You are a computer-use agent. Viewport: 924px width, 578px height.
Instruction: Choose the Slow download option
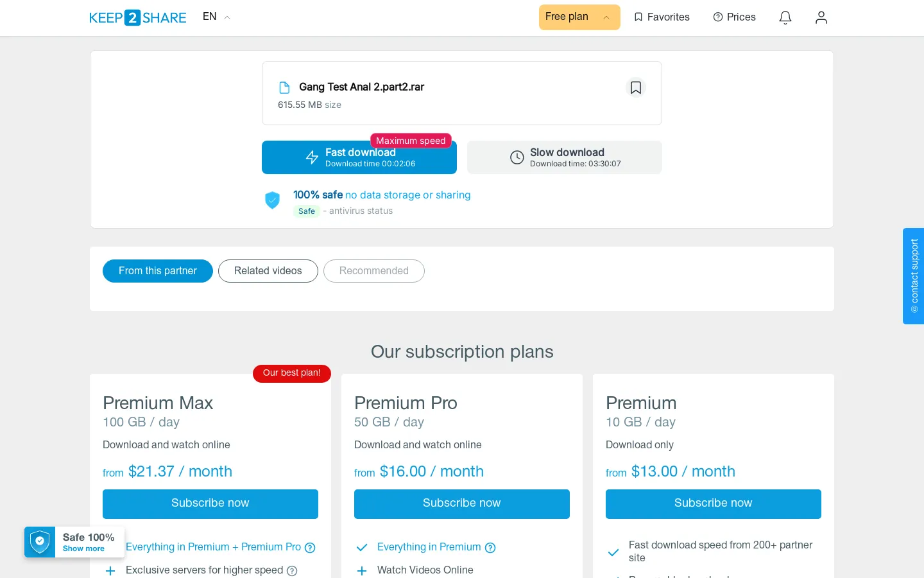pyautogui.click(x=565, y=157)
